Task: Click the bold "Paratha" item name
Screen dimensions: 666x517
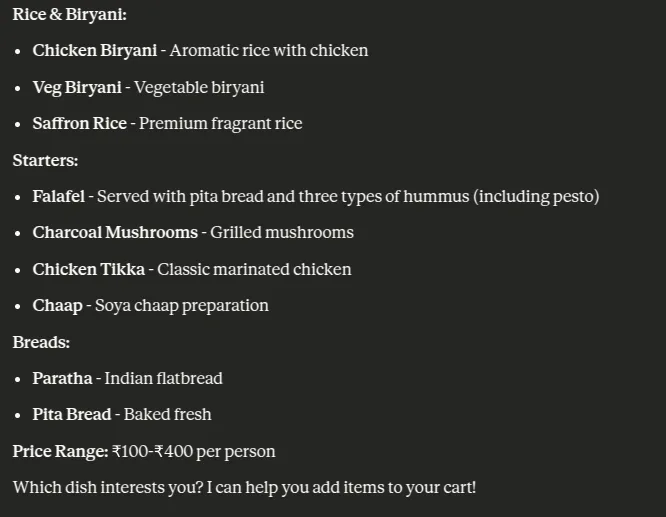Action: (62, 378)
